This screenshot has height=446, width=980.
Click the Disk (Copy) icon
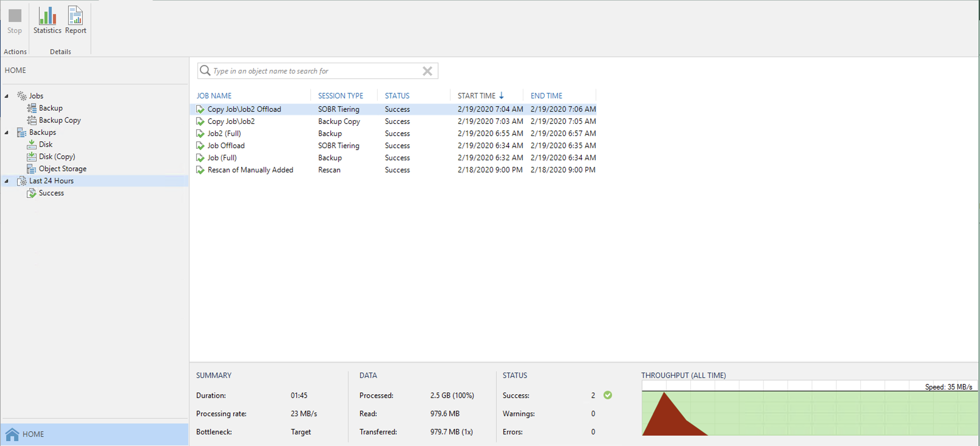click(32, 157)
